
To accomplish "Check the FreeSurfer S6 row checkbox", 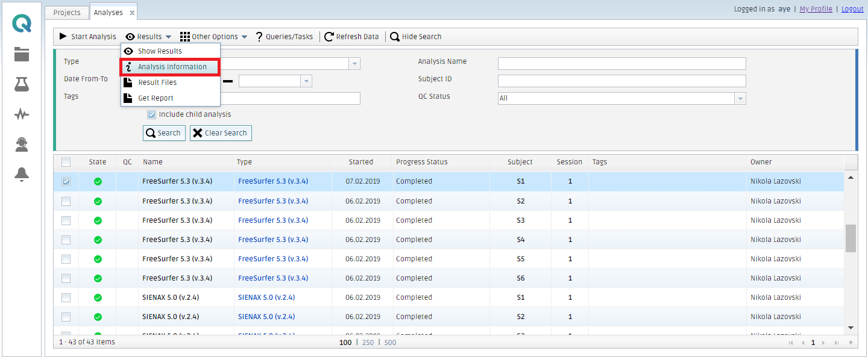I will 66,278.
